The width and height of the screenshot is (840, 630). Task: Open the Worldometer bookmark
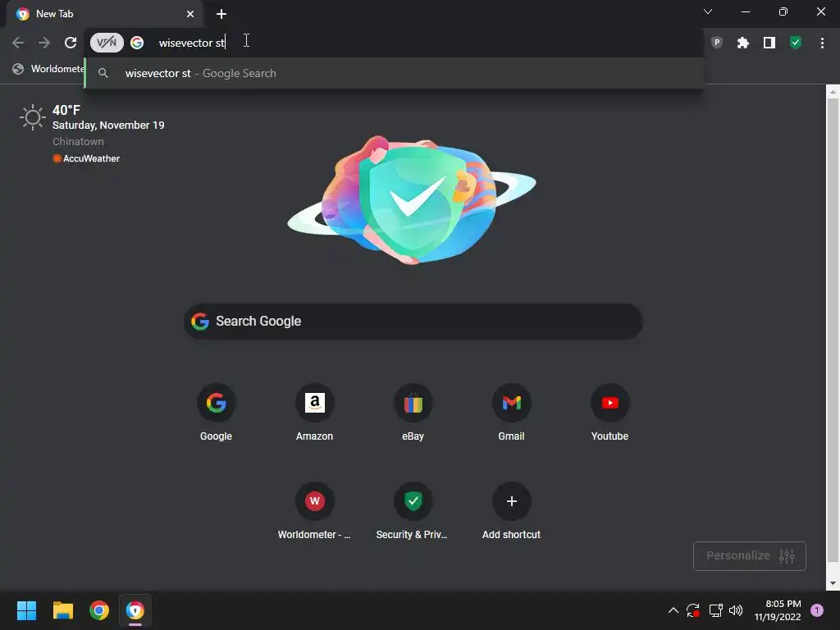pos(49,69)
